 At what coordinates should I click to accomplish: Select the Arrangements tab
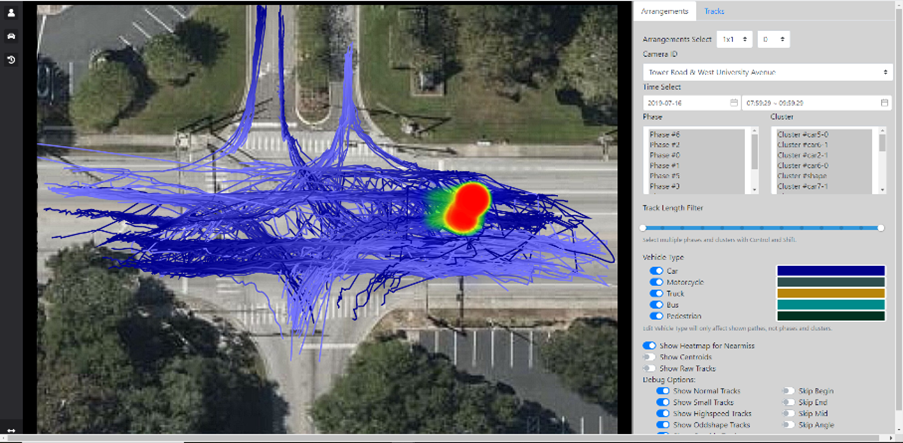coord(667,11)
